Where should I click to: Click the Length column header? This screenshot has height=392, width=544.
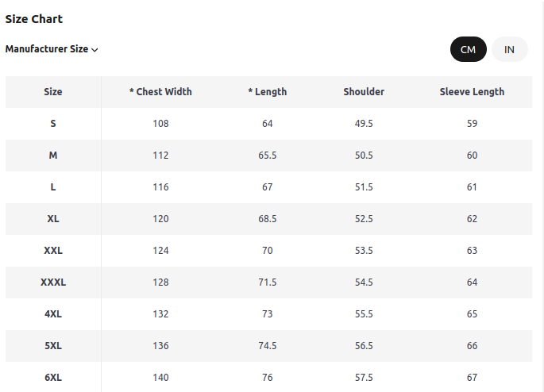(268, 92)
